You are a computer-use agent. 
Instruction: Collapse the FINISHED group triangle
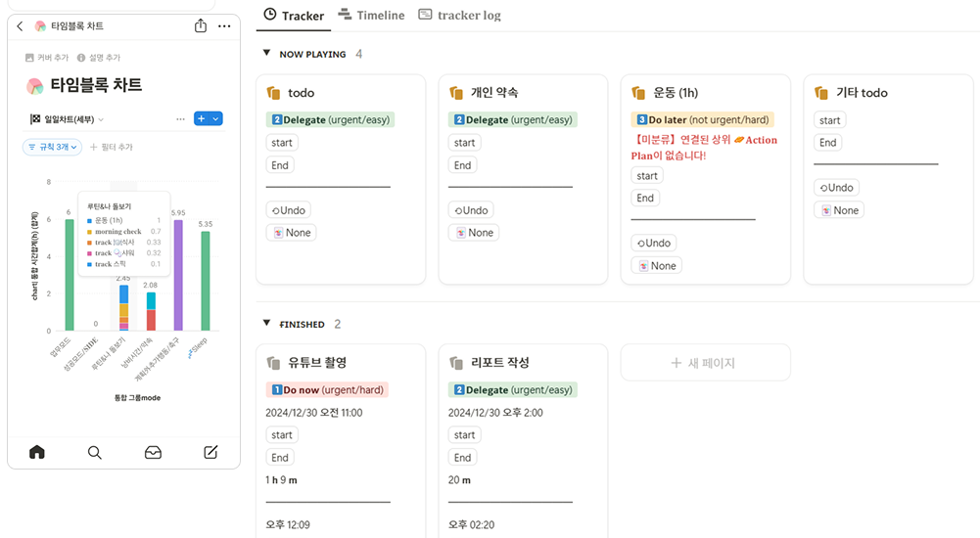point(266,324)
